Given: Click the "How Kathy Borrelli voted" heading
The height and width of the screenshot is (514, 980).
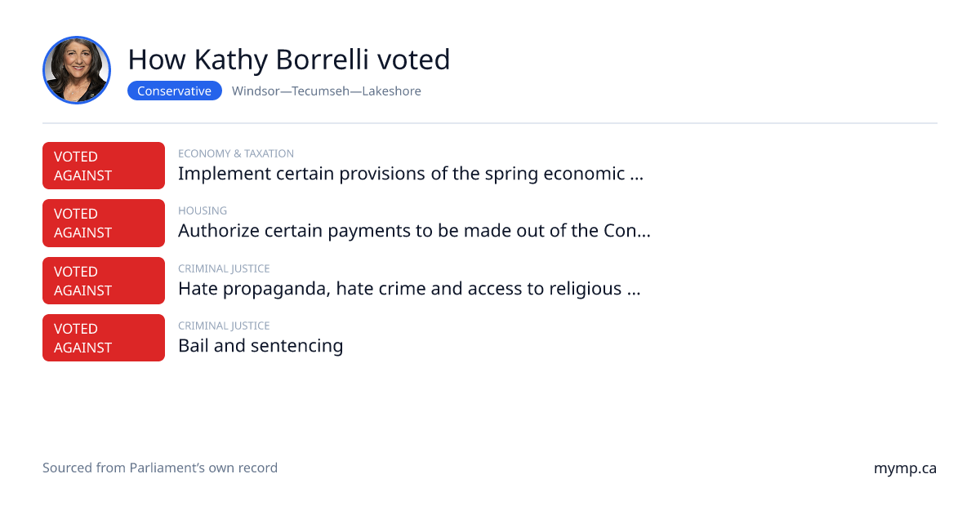Looking at the screenshot, I should tap(289, 60).
